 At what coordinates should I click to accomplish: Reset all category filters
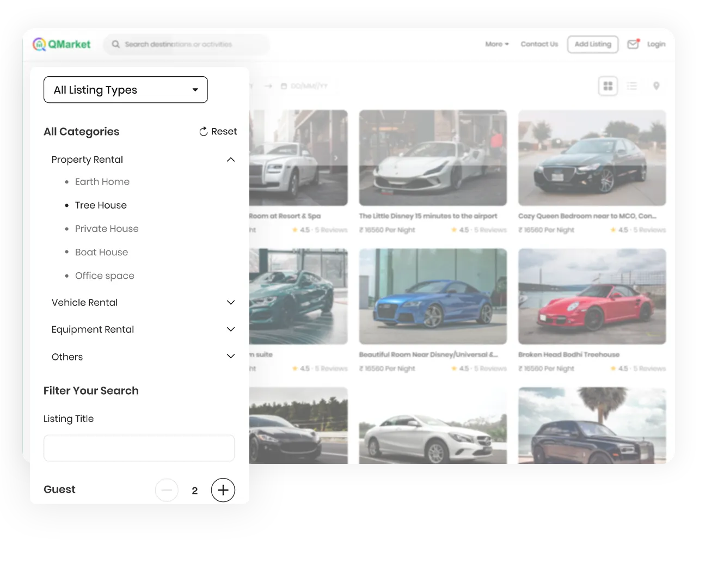point(218,131)
